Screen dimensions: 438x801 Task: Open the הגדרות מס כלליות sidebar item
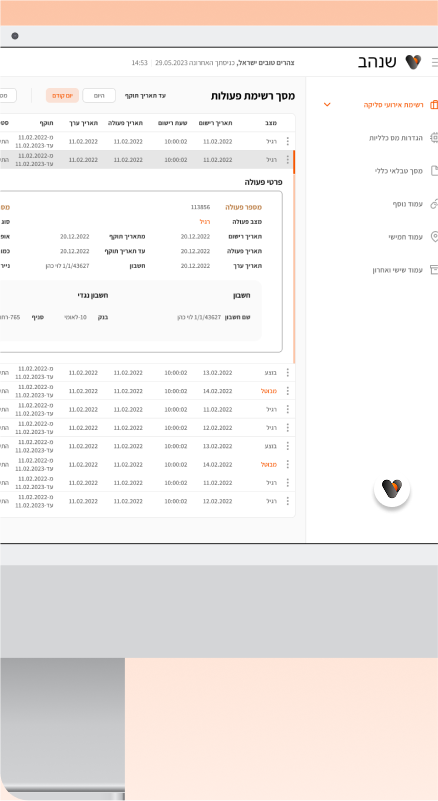[396, 138]
